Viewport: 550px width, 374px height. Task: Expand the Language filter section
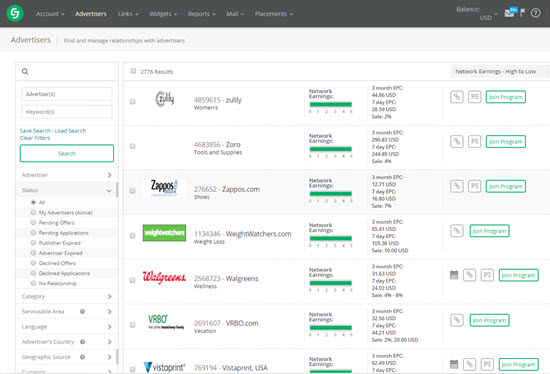66,327
